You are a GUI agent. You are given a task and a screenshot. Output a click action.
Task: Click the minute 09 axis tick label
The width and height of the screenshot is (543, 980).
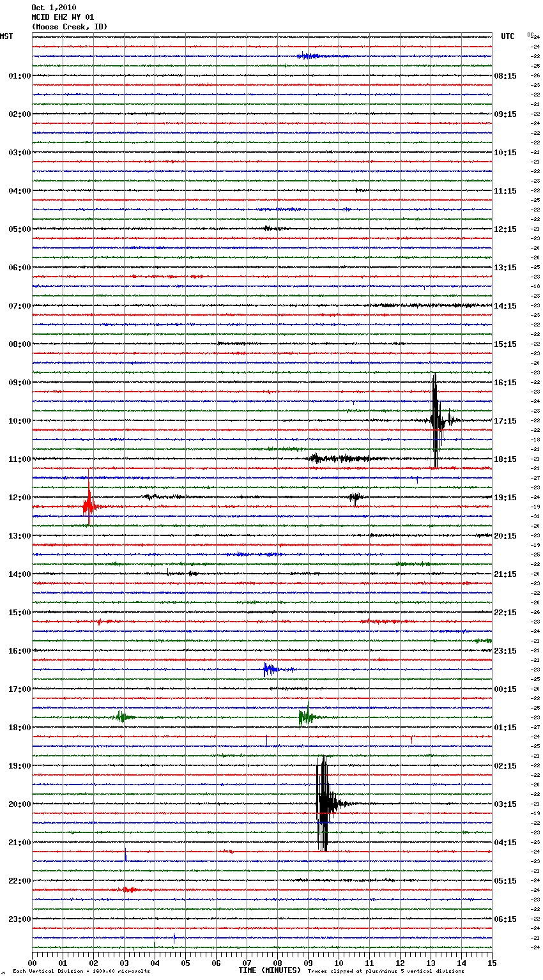(x=308, y=963)
